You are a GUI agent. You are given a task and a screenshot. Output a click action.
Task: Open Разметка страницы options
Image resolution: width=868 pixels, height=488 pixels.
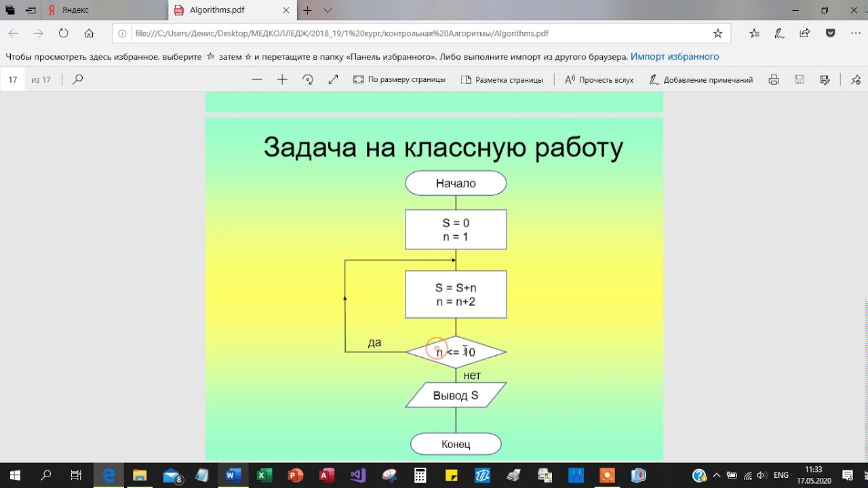click(502, 79)
